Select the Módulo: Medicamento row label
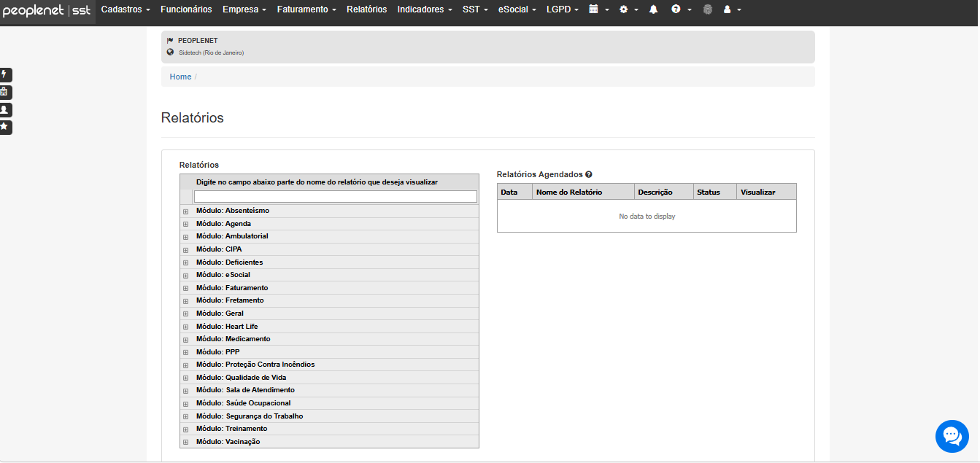Screen dimensions: 980x463 click(x=233, y=339)
